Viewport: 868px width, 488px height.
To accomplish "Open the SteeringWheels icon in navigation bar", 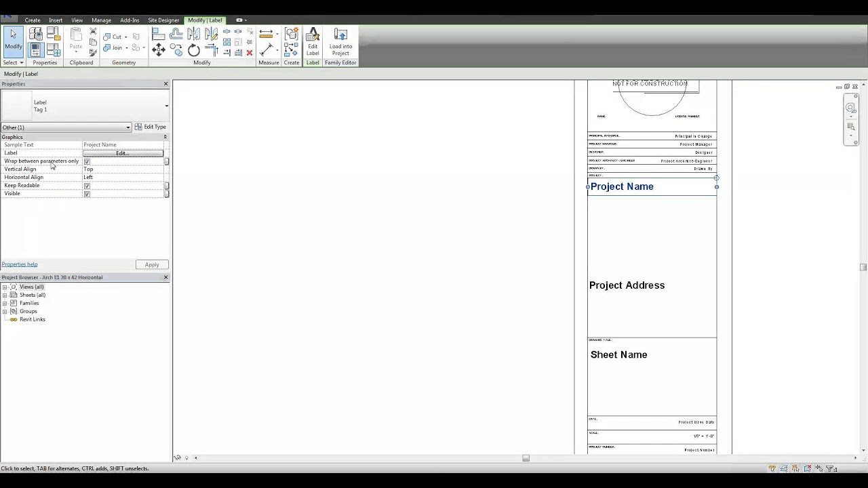I will [850, 107].
